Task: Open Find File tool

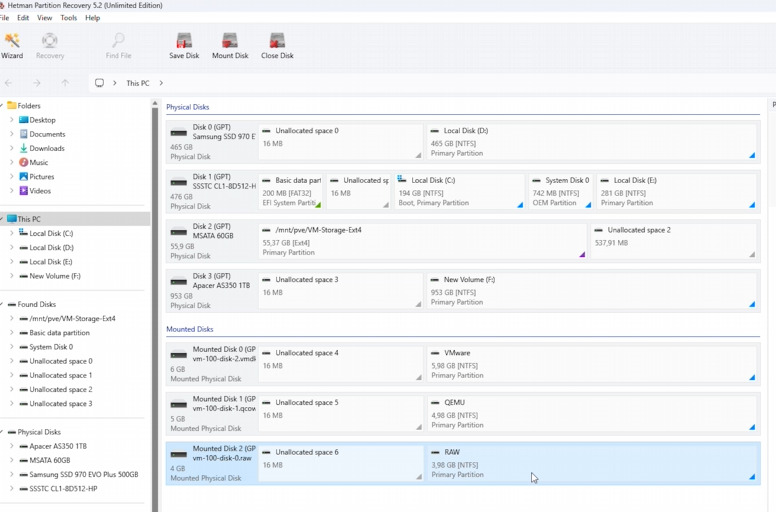Action: point(118,46)
